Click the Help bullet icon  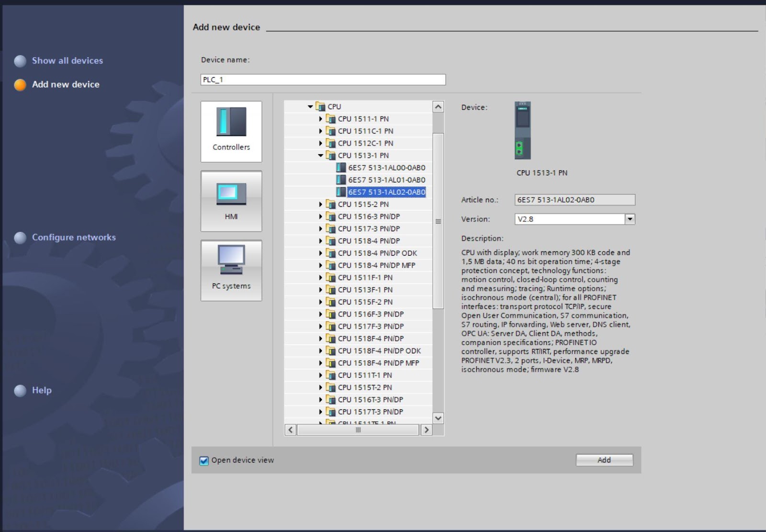tap(20, 391)
